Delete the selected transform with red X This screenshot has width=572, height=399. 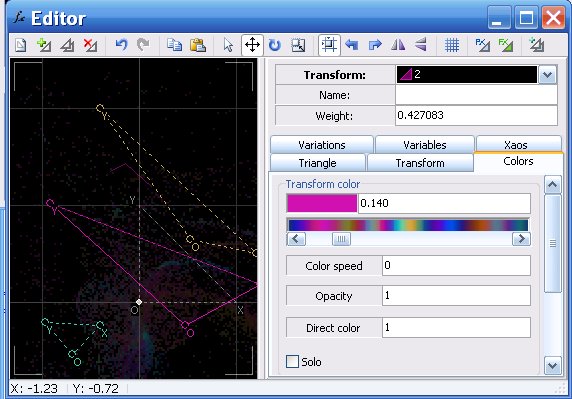pos(90,45)
